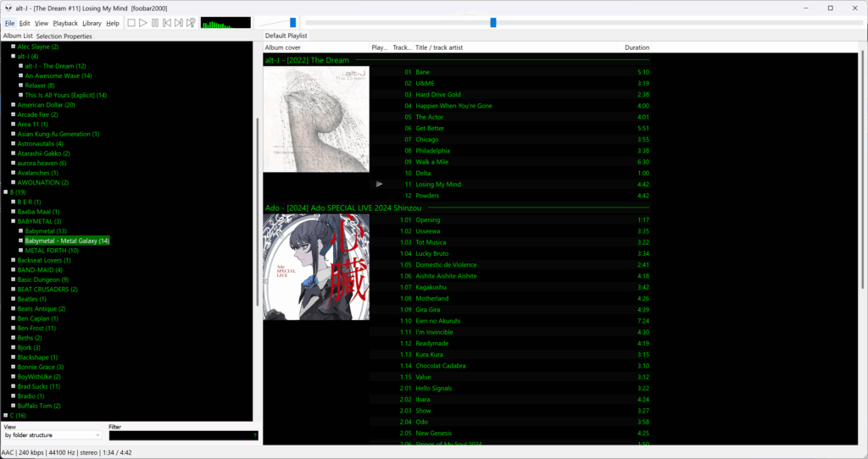Screen dimensions: 868x459
Task: Switch to the Selection Properties tab
Action: [x=64, y=36]
